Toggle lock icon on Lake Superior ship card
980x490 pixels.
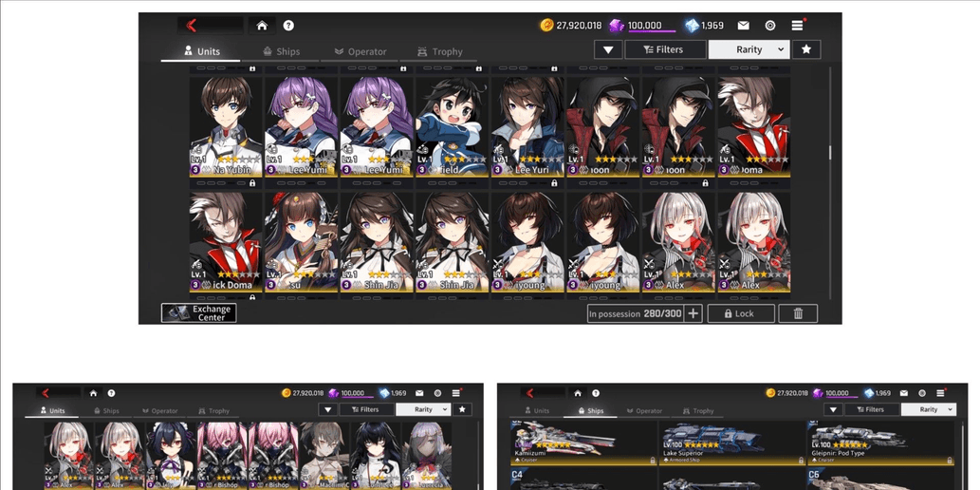pos(802,460)
